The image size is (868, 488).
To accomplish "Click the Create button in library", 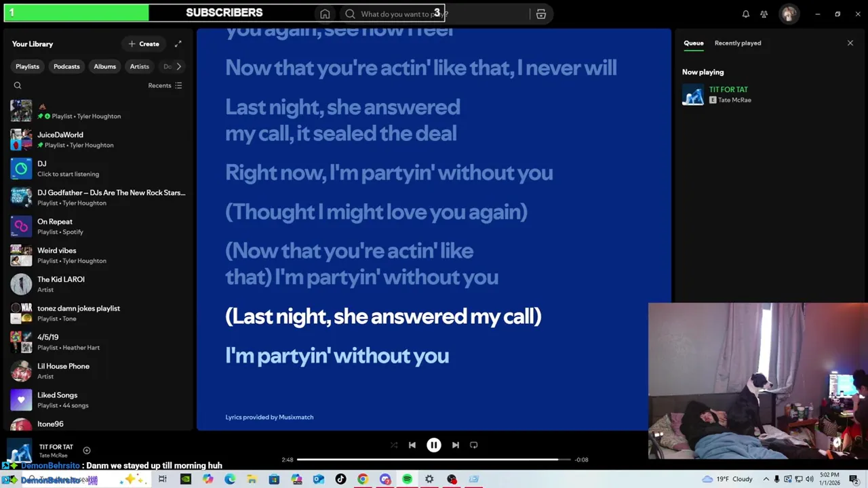I will [x=144, y=44].
